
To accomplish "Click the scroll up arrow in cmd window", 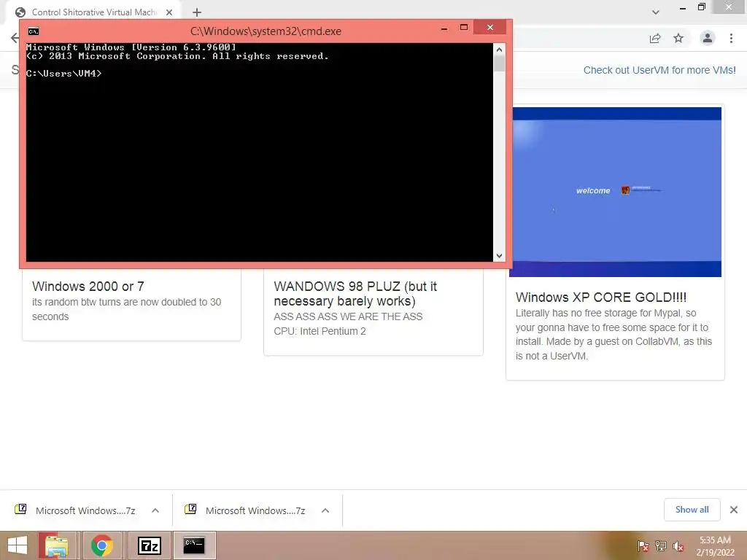I will 499,50.
